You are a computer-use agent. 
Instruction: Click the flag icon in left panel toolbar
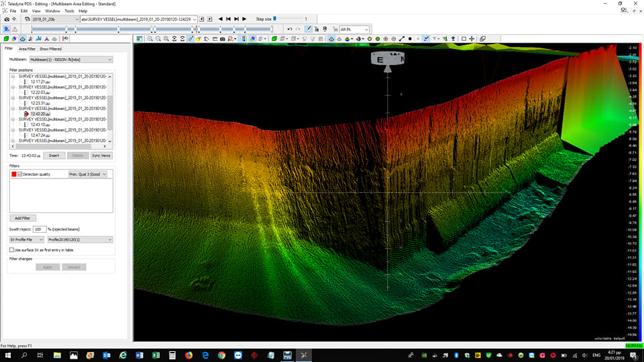64,39
